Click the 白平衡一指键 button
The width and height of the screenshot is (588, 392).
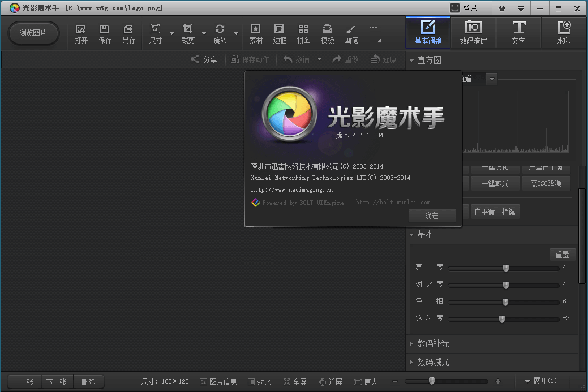(x=495, y=212)
